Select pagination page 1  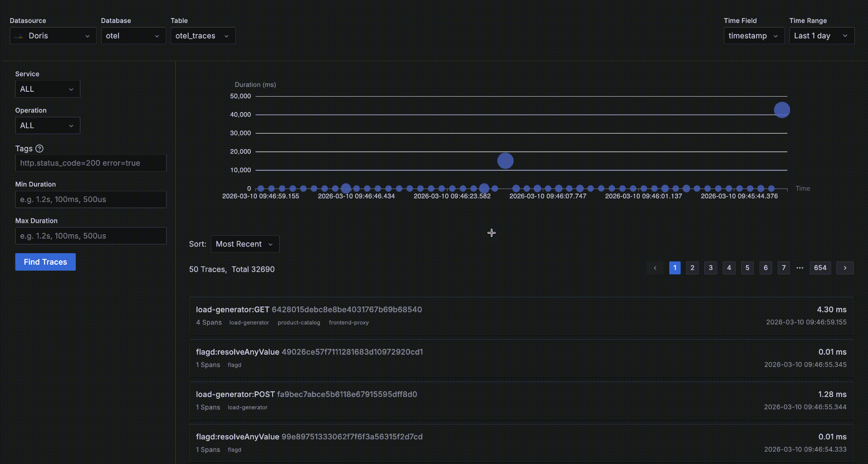coord(675,268)
